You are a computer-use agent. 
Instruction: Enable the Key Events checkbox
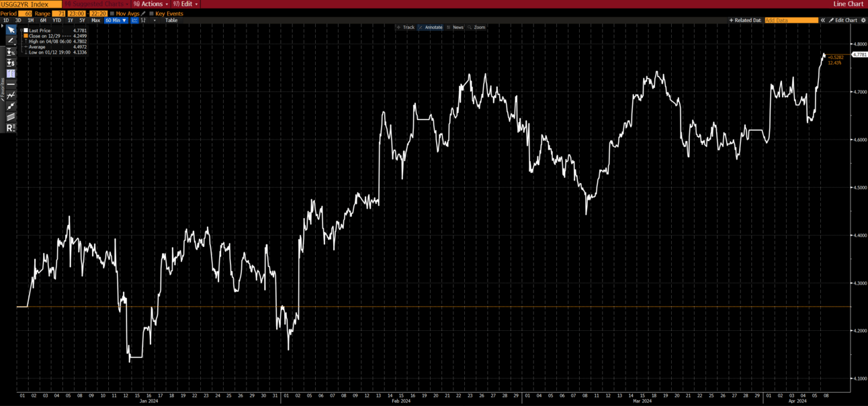[151, 13]
